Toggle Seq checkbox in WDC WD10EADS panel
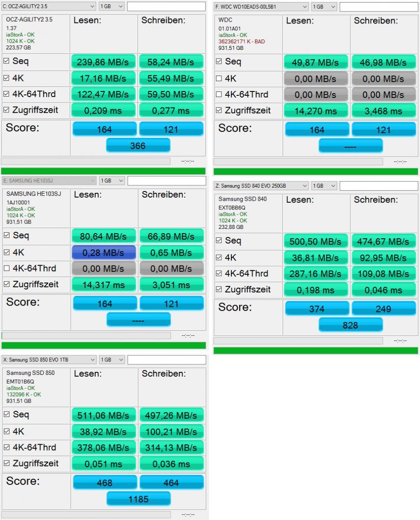 [x=218, y=62]
